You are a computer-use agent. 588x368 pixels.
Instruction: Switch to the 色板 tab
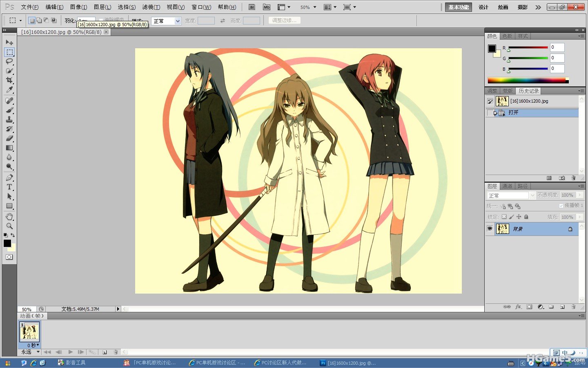tap(507, 36)
